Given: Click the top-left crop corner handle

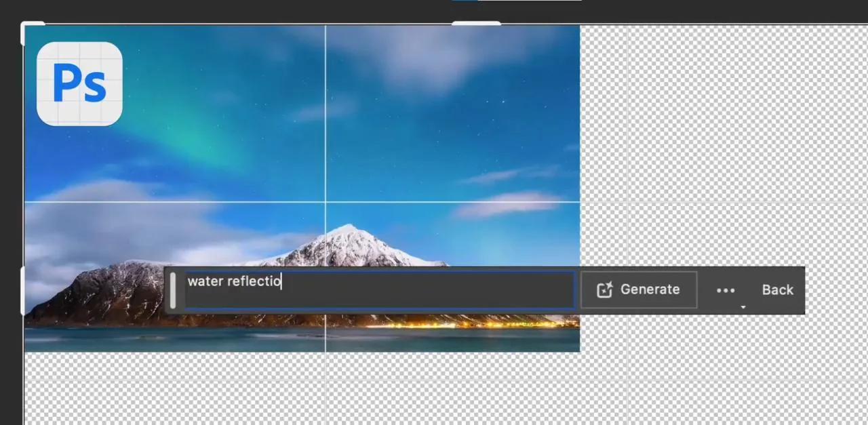Looking at the screenshot, I should click(28, 28).
